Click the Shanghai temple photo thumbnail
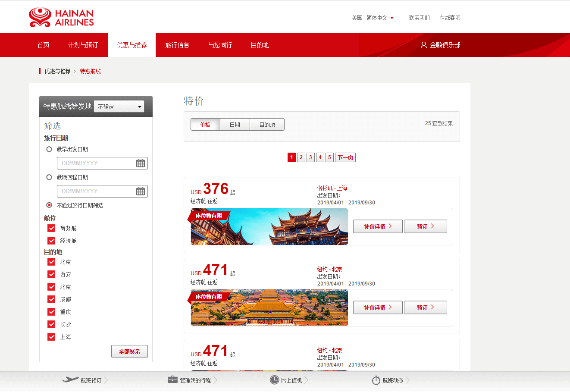 pyautogui.click(x=269, y=226)
